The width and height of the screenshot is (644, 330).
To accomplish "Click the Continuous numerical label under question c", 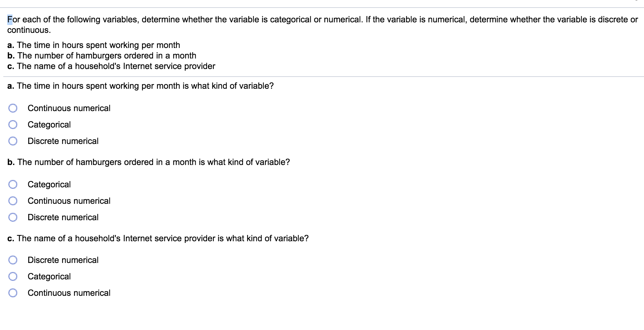I will [x=69, y=293].
